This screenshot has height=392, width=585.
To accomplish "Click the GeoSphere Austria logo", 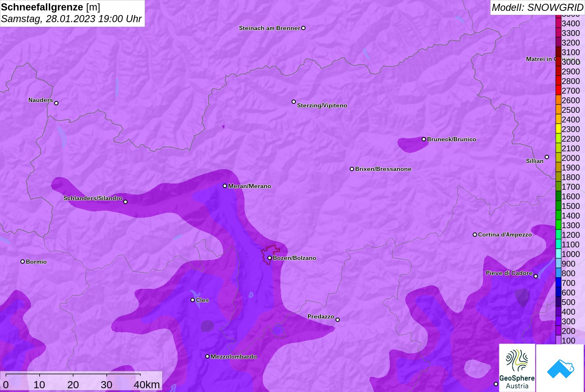I will click(x=517, y=368).
